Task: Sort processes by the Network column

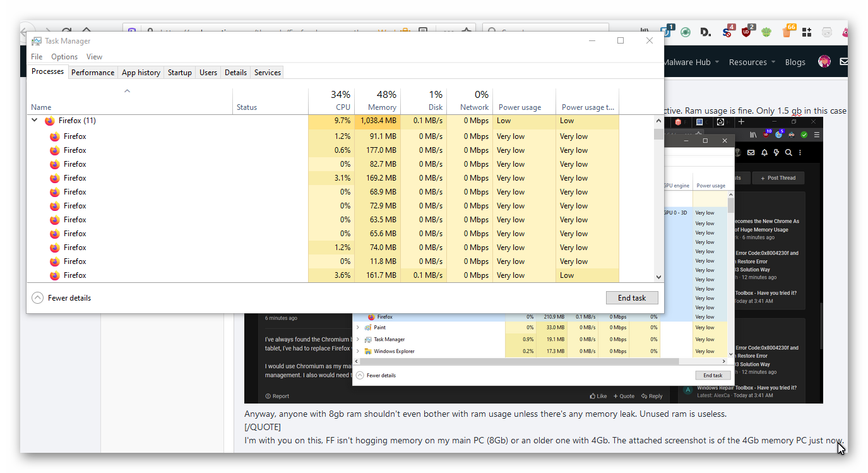Action: tap(470, 101)
